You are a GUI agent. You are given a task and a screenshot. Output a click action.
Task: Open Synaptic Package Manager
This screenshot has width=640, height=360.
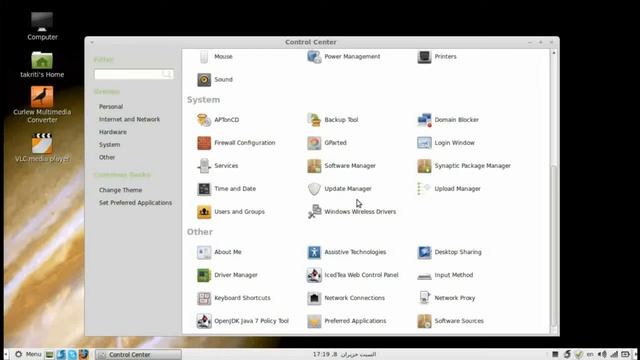(x=464, y=166)
